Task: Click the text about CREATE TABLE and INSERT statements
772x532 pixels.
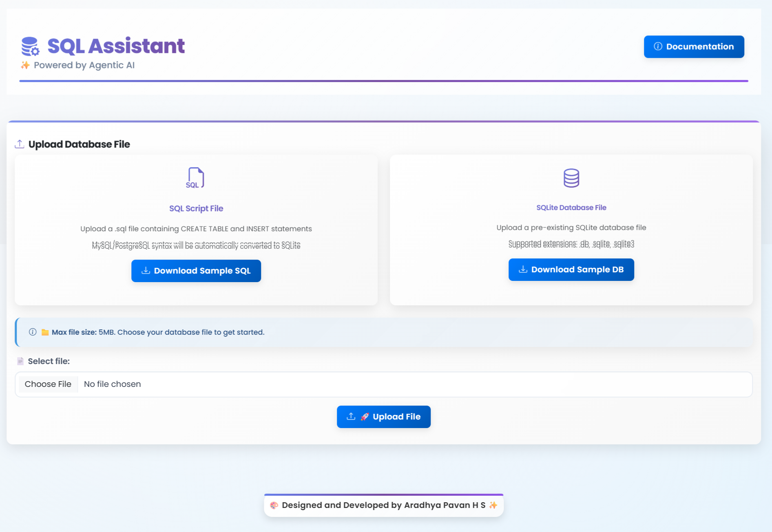Action: point(196,229)
